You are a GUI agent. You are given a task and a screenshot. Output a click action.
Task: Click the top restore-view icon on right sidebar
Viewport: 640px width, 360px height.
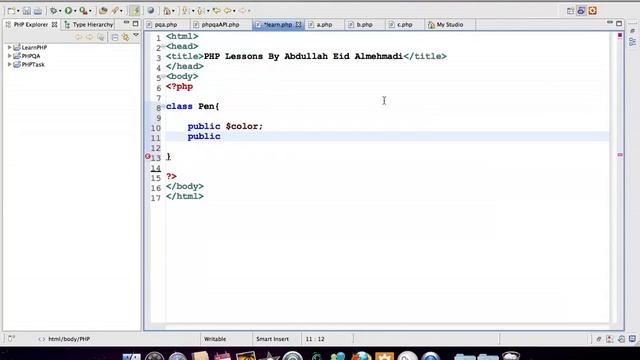coord(633,31)
